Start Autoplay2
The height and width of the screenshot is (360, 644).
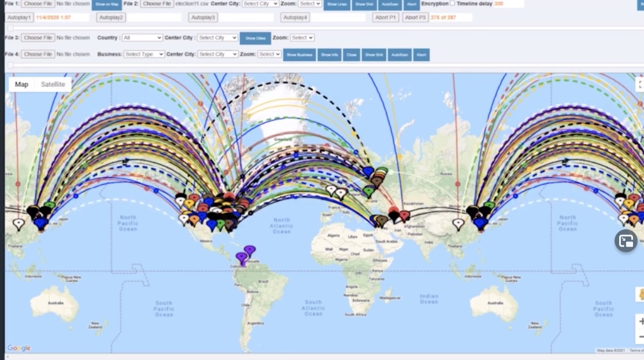111,17
